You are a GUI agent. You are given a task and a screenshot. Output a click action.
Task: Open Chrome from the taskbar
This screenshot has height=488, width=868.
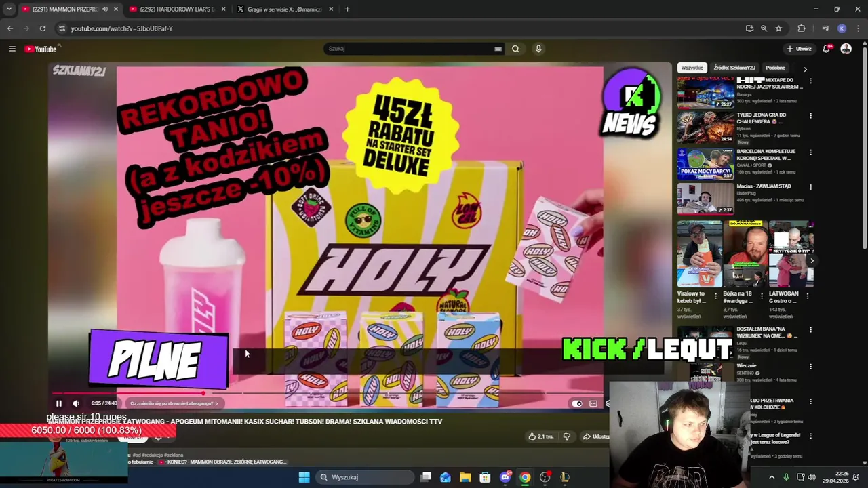point(525,477)
